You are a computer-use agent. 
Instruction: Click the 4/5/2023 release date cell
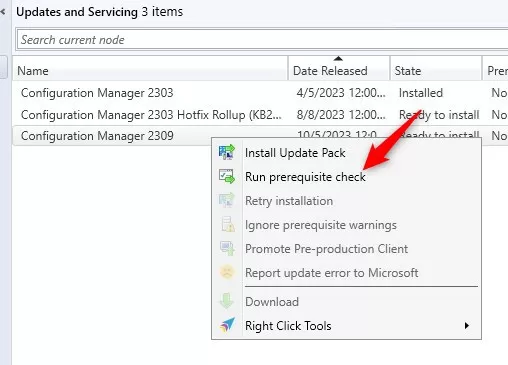[341, 93]
